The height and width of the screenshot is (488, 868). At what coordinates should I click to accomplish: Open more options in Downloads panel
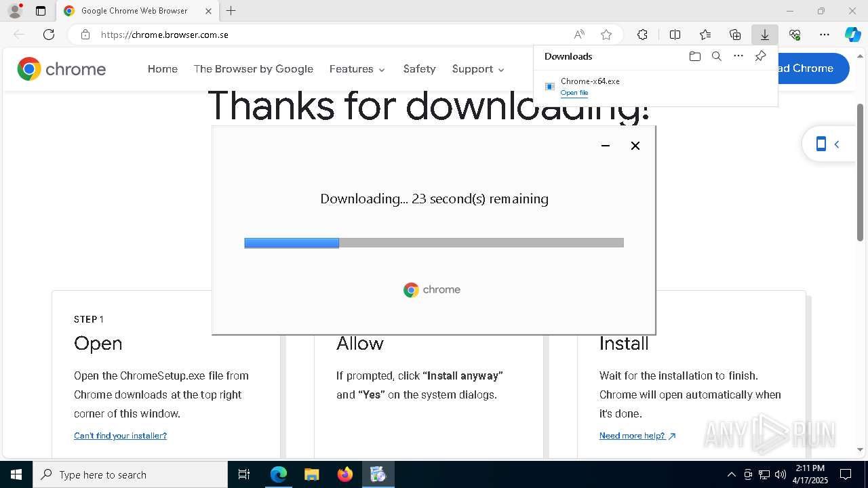click(x=738, y=56)
